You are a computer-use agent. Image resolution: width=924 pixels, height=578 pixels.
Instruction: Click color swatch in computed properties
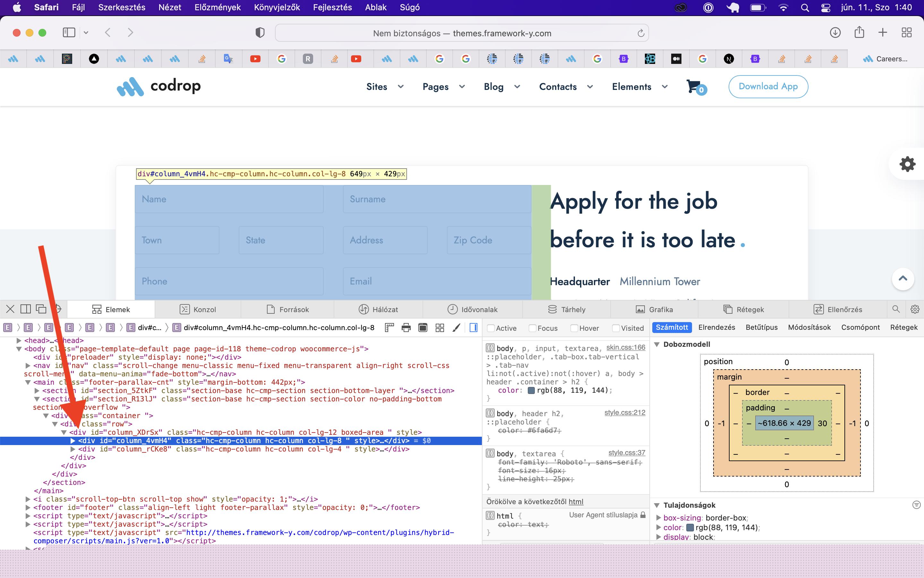(690, 528)
